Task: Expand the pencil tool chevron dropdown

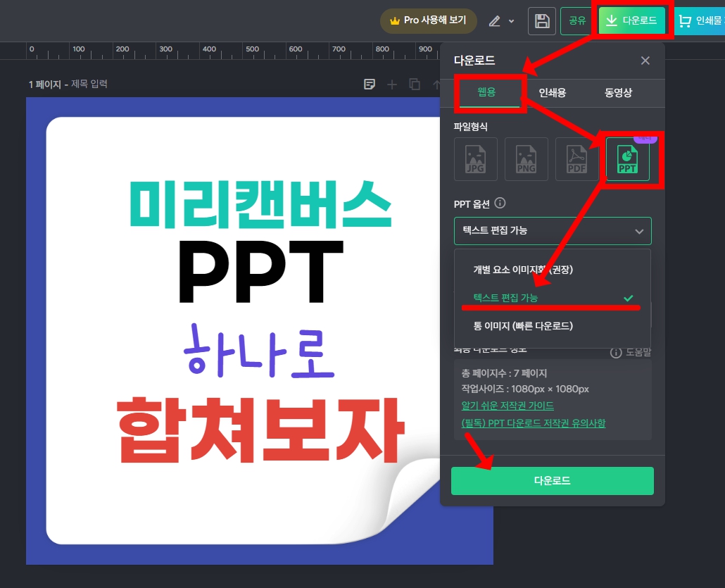Action: click(x=512, y=21)
